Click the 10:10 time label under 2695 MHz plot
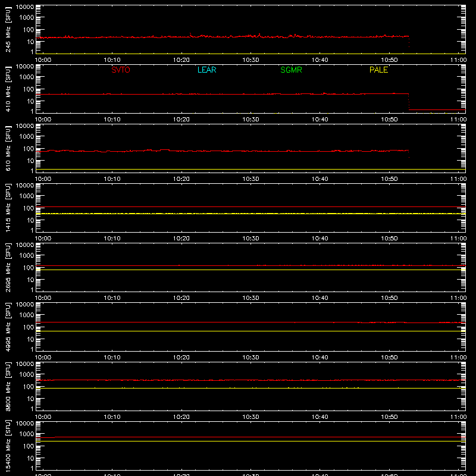The height and width of the screenshot is (476, 476). 112,298
